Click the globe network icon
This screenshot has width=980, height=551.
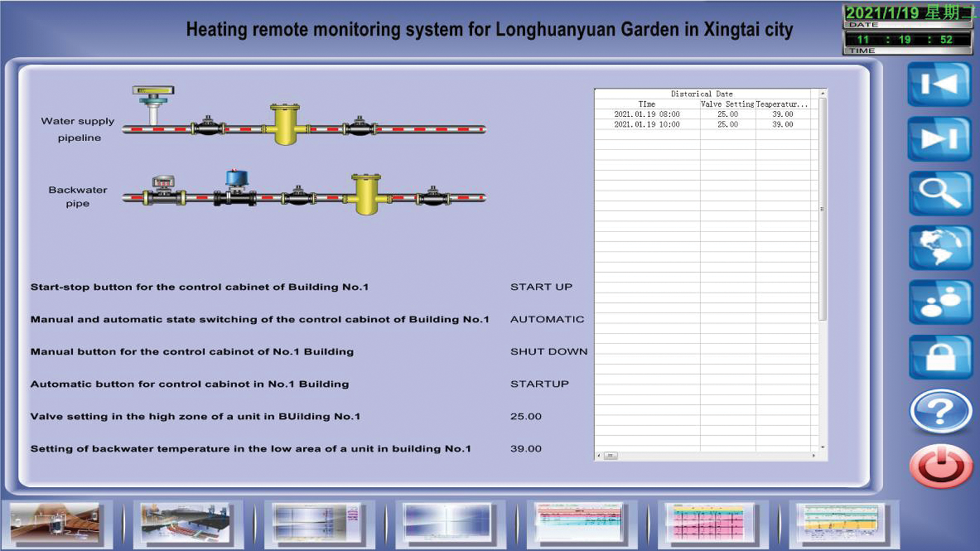(x=940, y=247)
